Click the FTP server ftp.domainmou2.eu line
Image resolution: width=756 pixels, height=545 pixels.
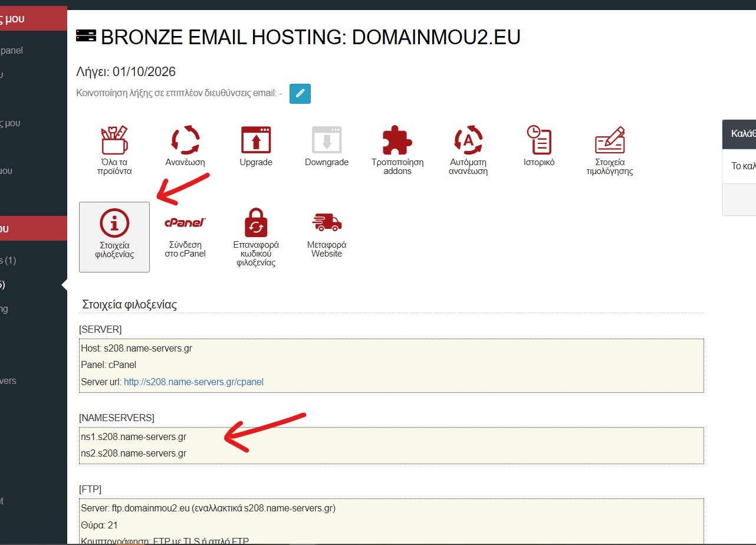coord(208,508)
